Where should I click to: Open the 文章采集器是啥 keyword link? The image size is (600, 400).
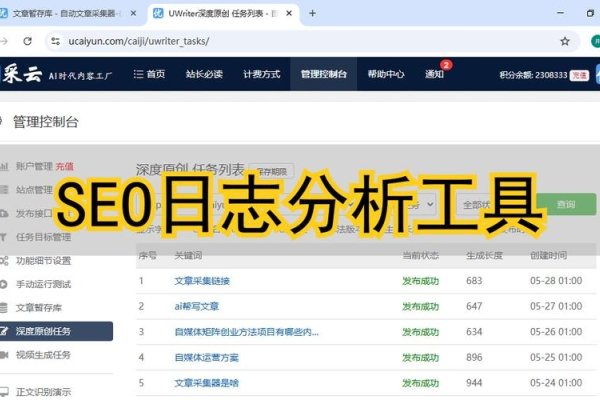(x=207, y=383)
